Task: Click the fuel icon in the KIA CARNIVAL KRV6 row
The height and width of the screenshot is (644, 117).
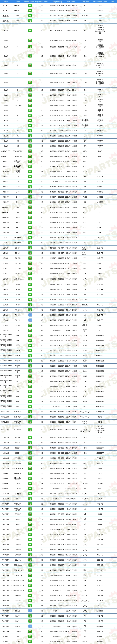Action: point(30,238)
